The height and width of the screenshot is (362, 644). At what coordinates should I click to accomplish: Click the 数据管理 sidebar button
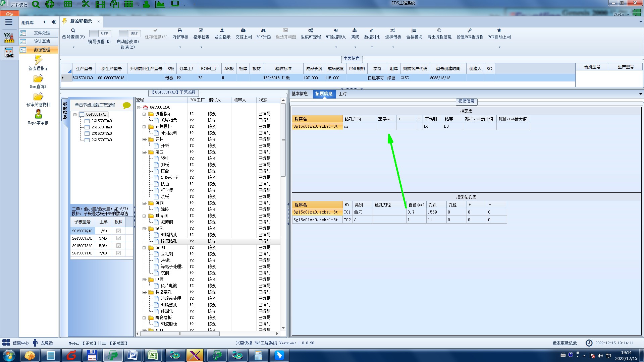42,50
